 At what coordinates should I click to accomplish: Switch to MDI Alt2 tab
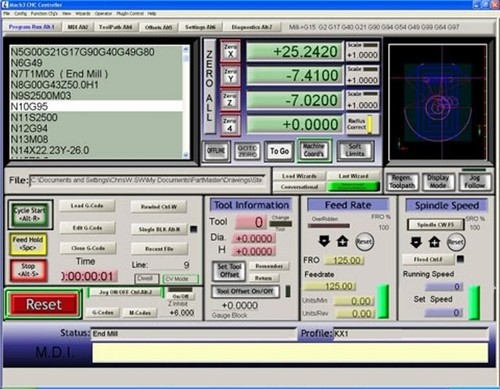point(77,27)
